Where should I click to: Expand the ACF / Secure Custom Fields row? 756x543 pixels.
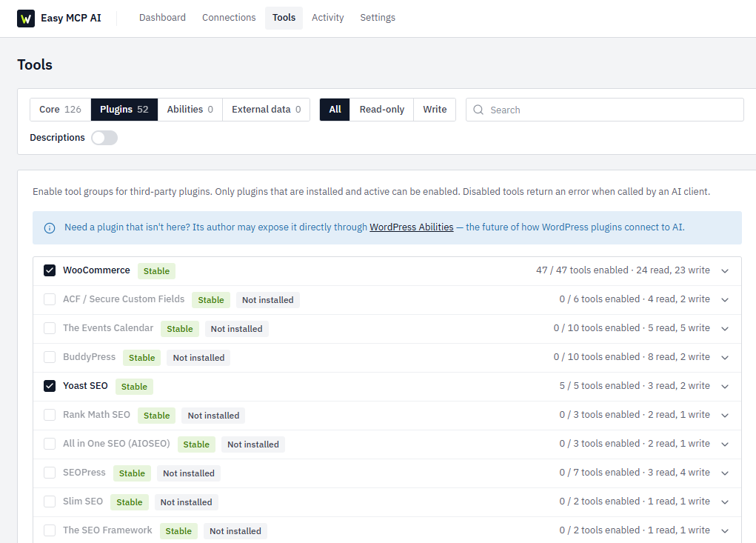(725, 300)
